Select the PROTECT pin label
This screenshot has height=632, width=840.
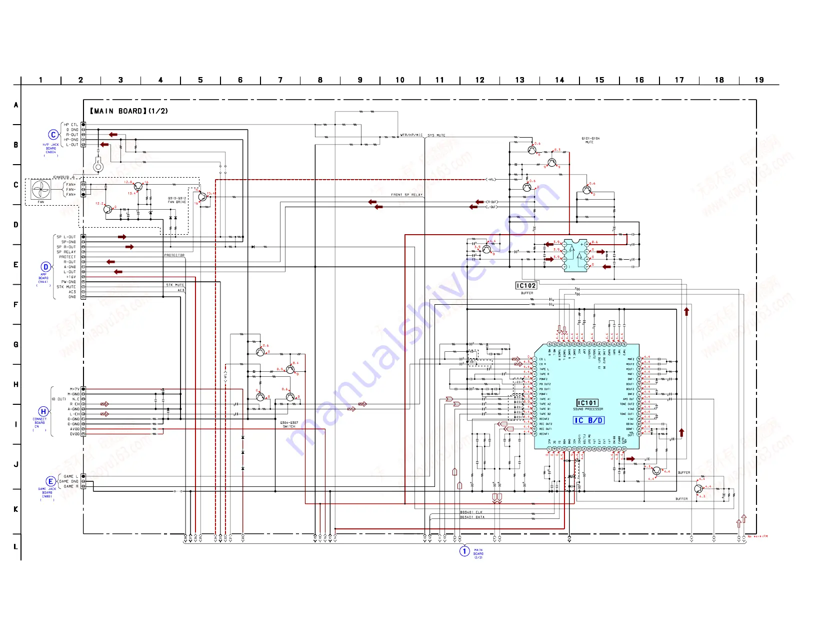67,257
